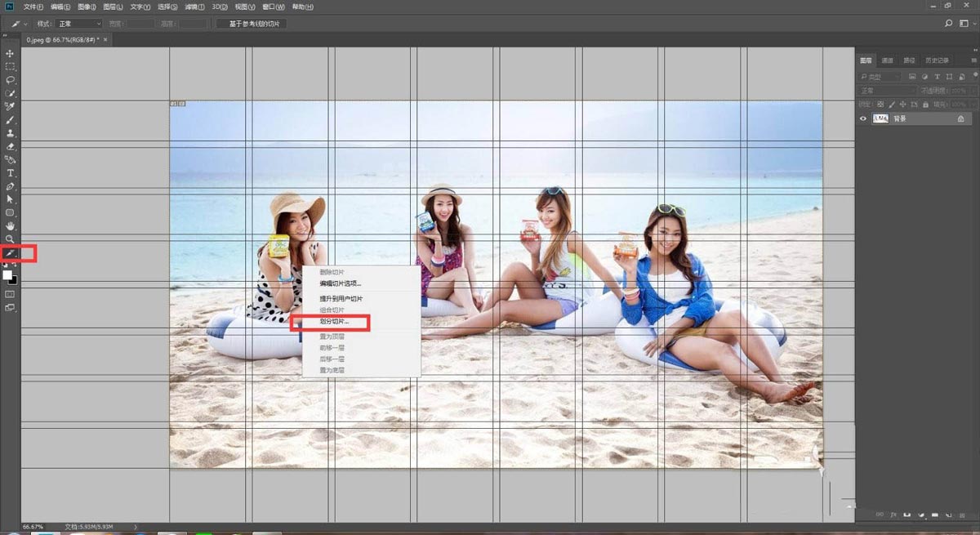
Task: Switch to the 通道 channels tab
Action: point(887,60)
